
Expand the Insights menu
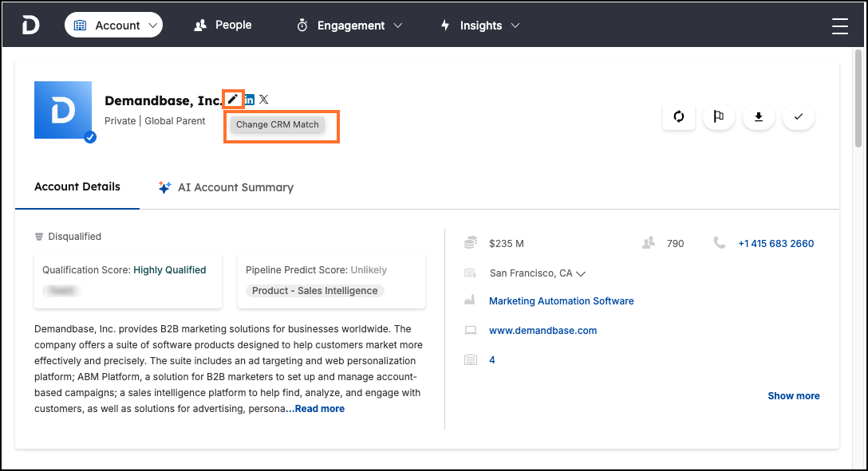(479, 26)
